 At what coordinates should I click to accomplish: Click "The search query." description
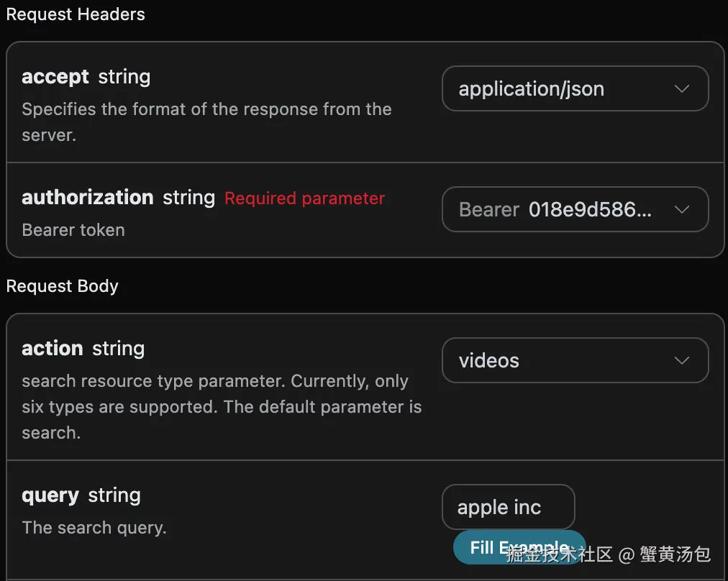click(94, 528)
